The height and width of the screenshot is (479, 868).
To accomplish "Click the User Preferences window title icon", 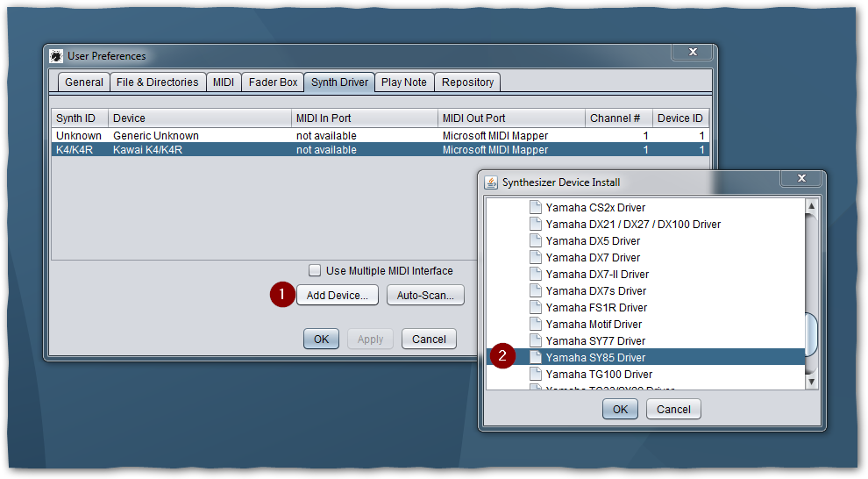I will point(56,56).
